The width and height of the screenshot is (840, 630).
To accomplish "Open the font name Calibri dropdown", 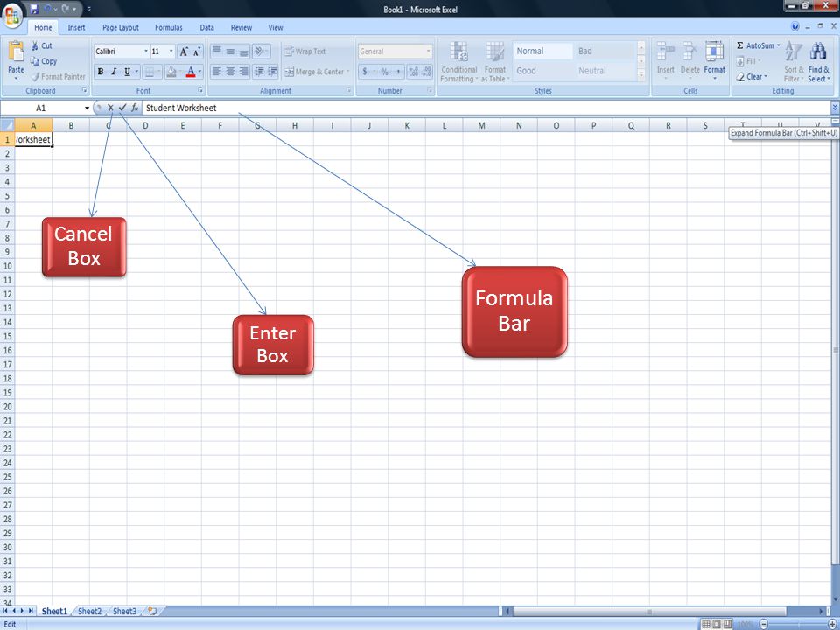I will [x=146, y=52].
